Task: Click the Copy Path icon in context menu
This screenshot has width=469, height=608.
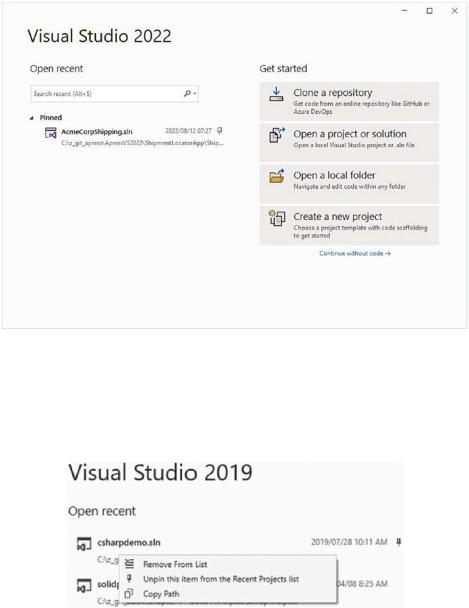Action: coord(129,593)
